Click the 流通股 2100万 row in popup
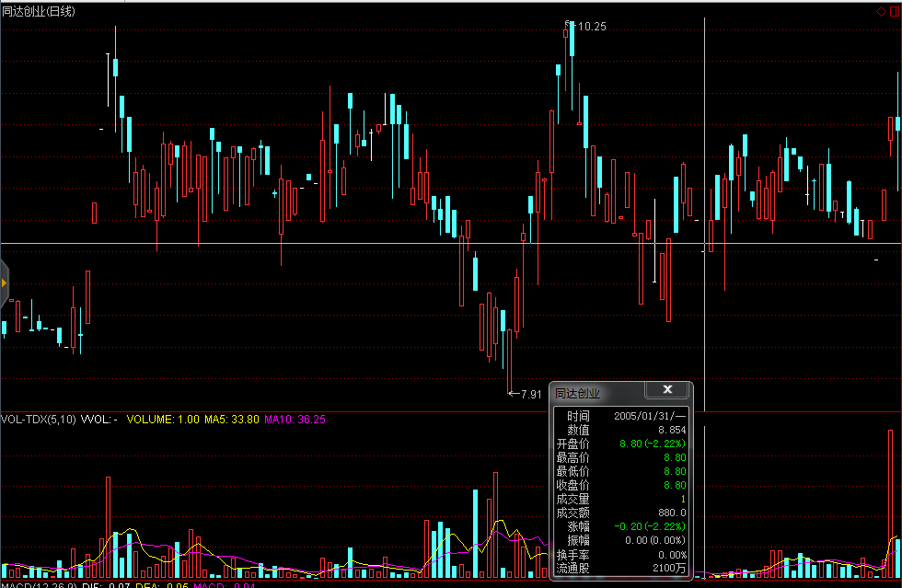Screen dimensions: 902x588 pyautogui.click(x=621, y=568)
